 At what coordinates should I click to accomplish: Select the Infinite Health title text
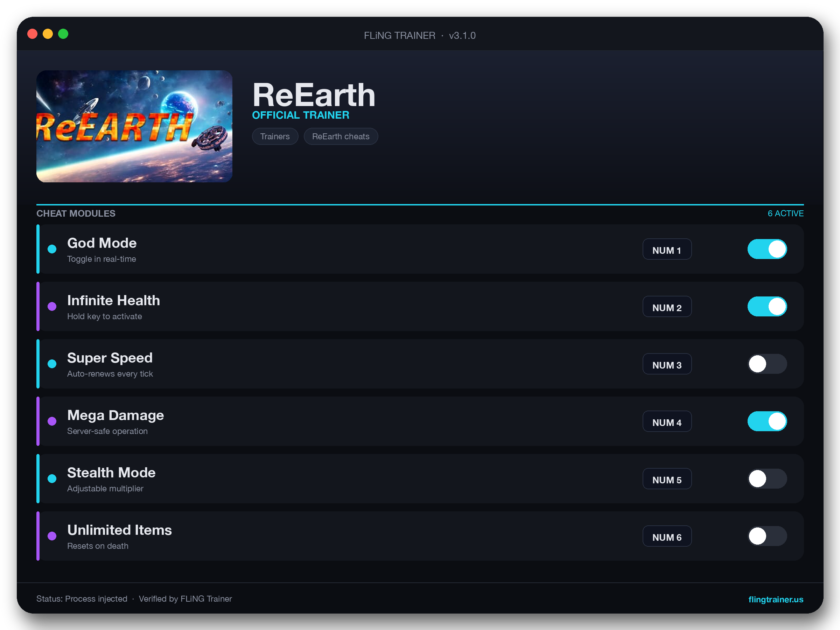113,300
